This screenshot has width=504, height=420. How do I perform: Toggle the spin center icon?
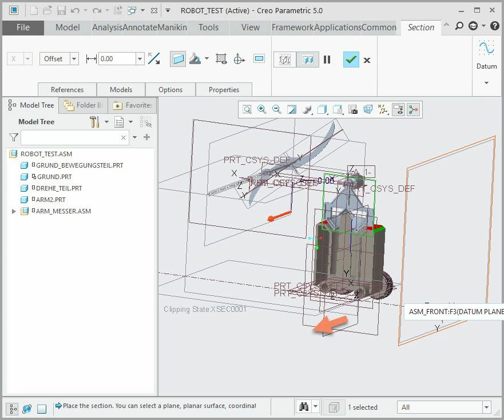pos(414,110)
